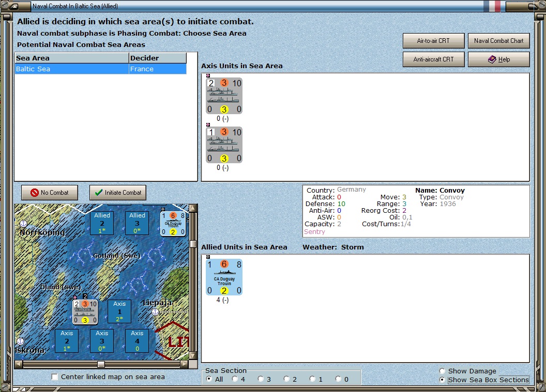Select Sea Section 3 radio button

point(261,379)
